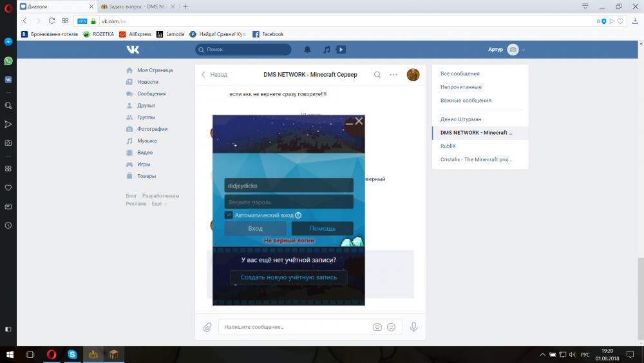
Task: Switch to the Задать вопрос browser tab
Action: (136, 6)
